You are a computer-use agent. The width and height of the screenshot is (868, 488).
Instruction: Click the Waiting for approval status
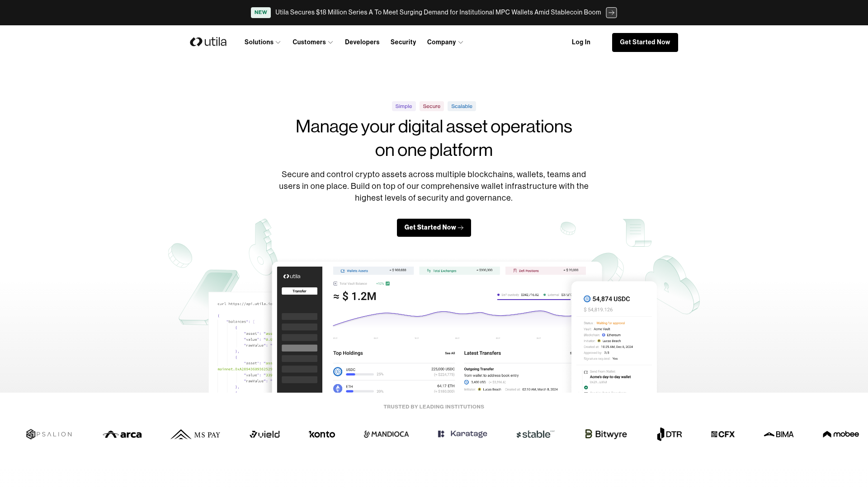610,323
